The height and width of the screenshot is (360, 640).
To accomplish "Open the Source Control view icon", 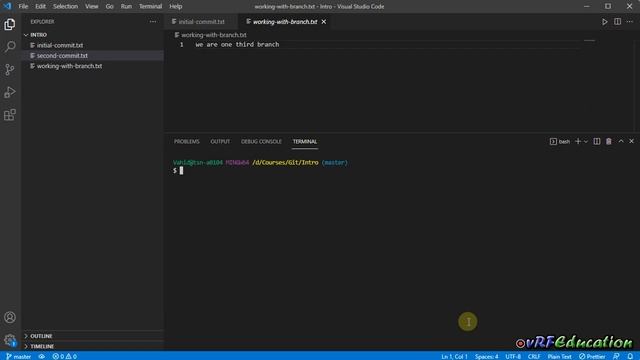I will (x=10, y=69).
